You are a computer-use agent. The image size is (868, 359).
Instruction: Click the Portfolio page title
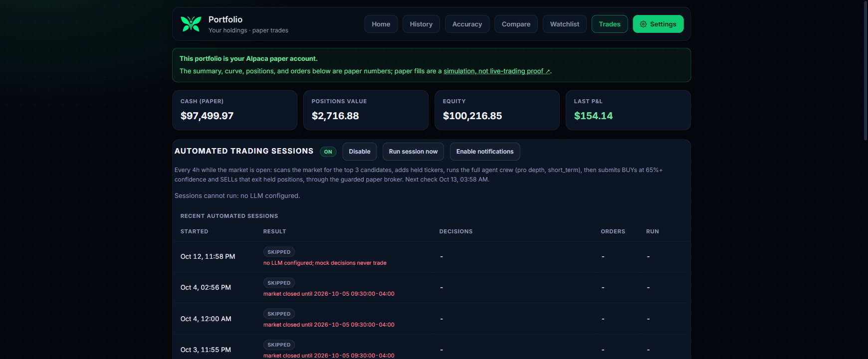225,19
